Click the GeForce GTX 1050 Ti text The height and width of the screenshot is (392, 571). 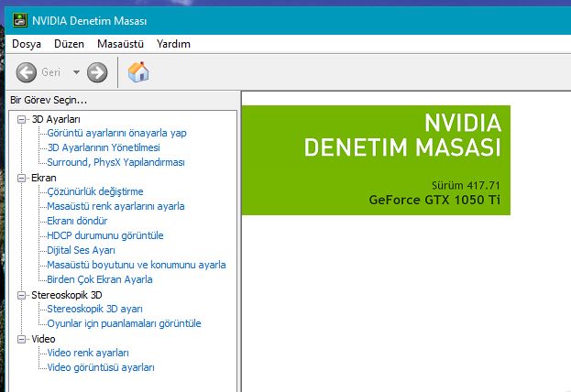click(x=434, y=200)
